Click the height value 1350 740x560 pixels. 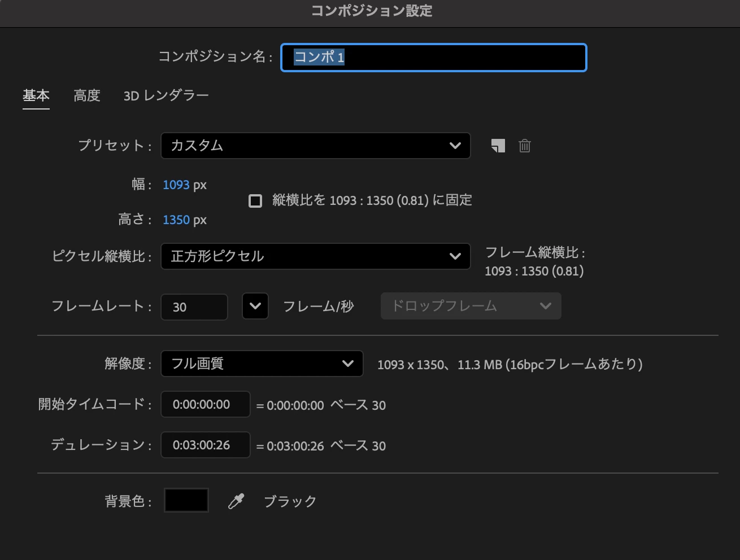pos(176,220)
